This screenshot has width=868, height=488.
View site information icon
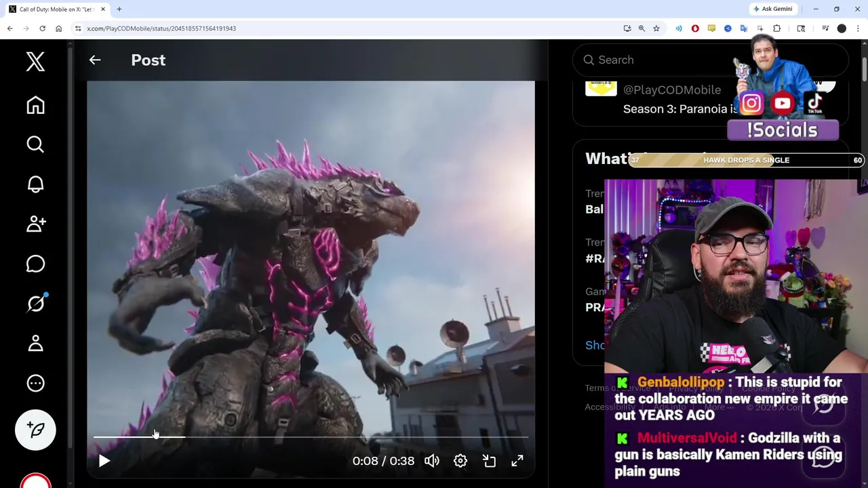[78, 28]
